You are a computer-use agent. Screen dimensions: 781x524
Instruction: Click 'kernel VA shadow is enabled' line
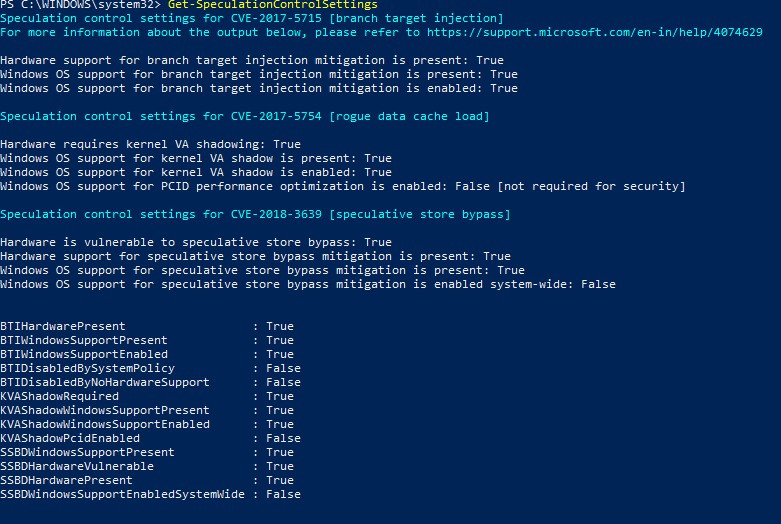[x=196, y=172]
